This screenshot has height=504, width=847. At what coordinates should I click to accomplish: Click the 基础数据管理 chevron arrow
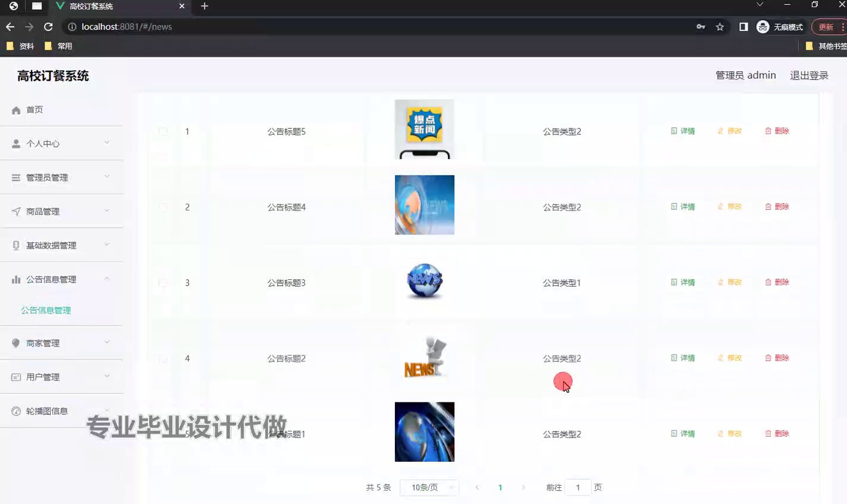pyautogui.click(x=107, y=244)
